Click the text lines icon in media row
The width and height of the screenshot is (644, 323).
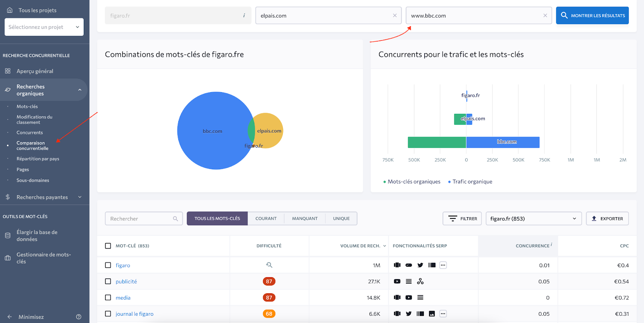tap(420, 297)
